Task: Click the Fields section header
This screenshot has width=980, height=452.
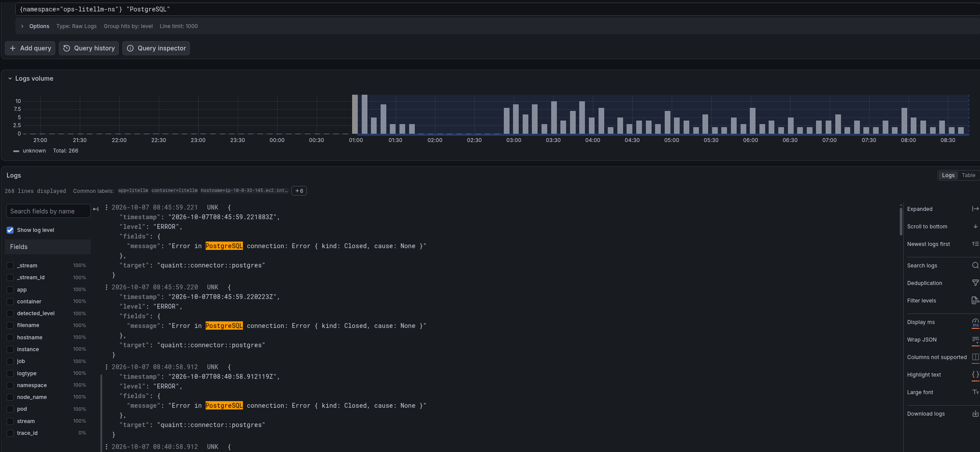Action: coord(48,247)
